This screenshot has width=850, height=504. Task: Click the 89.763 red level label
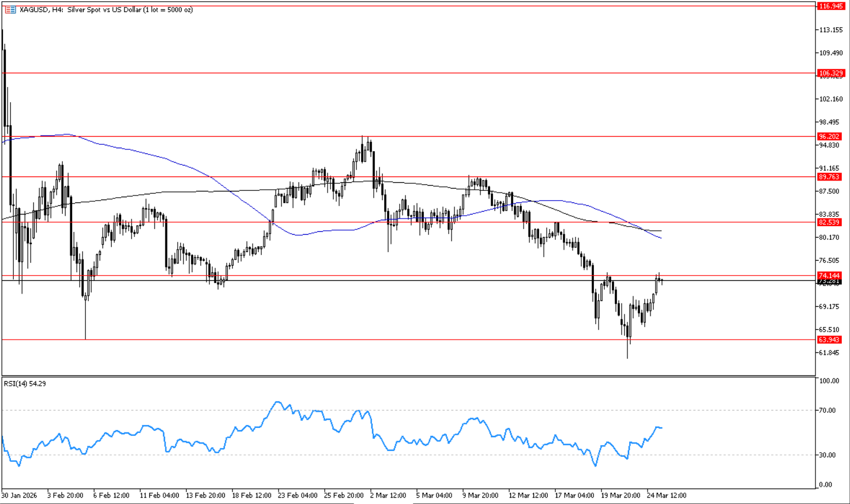(829, 177)
